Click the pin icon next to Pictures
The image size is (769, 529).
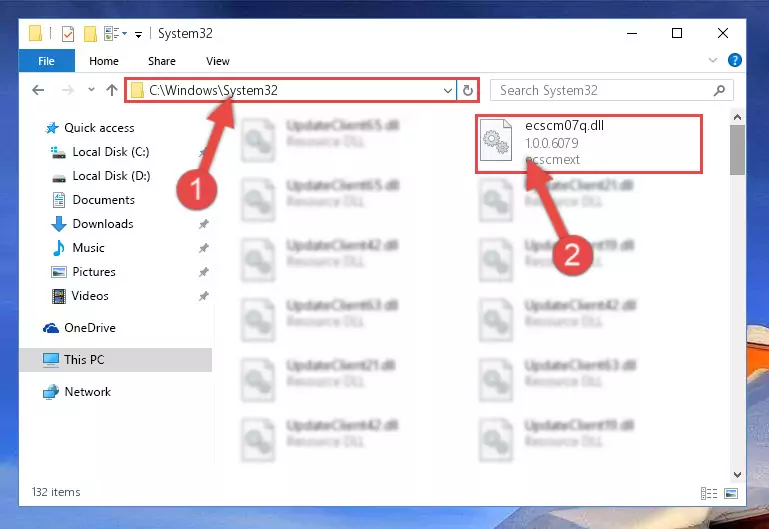[204, 272]
